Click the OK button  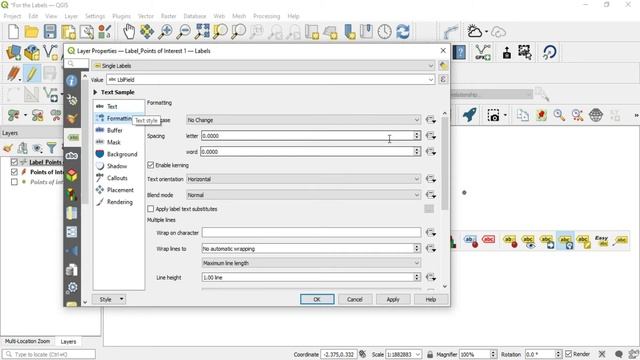317,299
